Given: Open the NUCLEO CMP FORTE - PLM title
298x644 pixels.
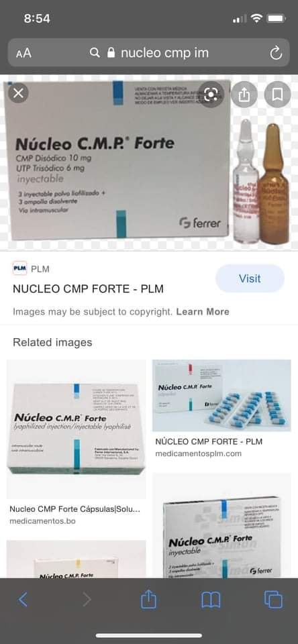Looking at the screenshot, I should tap(88, 288).
